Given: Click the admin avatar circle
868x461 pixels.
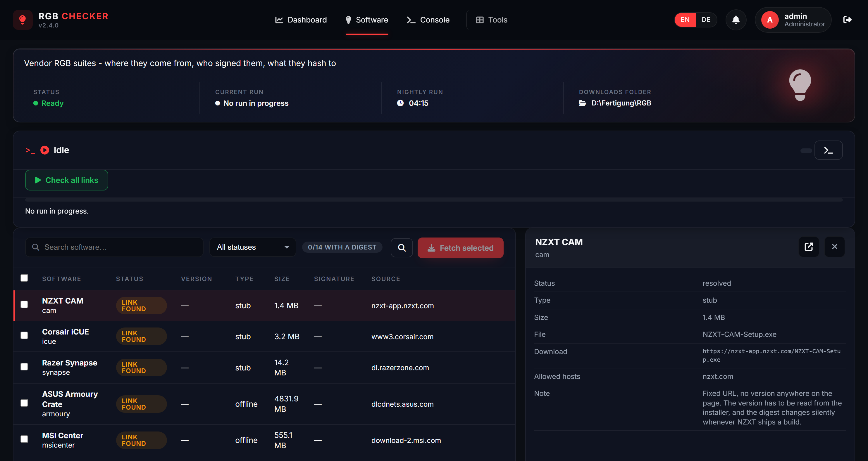Looking at the screenshot, I should [x=770, y=20].
